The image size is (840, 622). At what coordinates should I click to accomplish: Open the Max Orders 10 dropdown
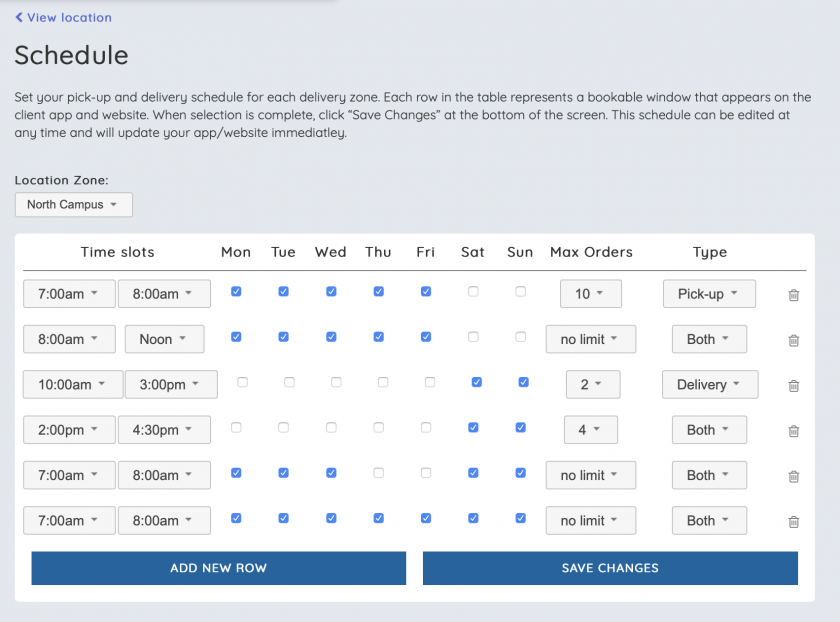590,293
